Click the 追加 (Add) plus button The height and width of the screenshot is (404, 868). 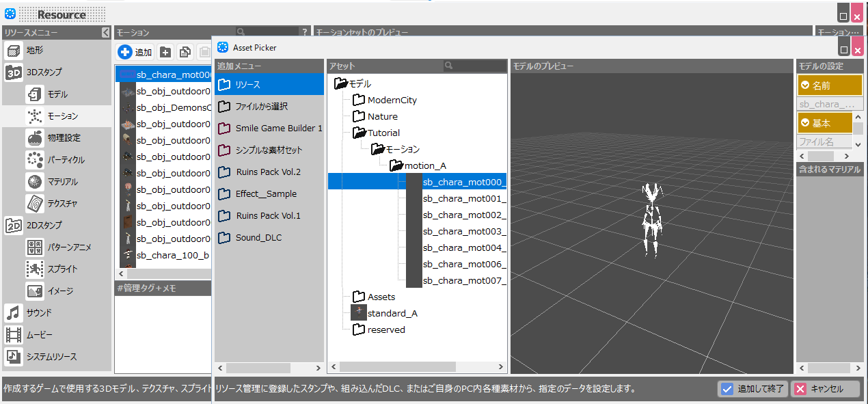click(135, 52)
